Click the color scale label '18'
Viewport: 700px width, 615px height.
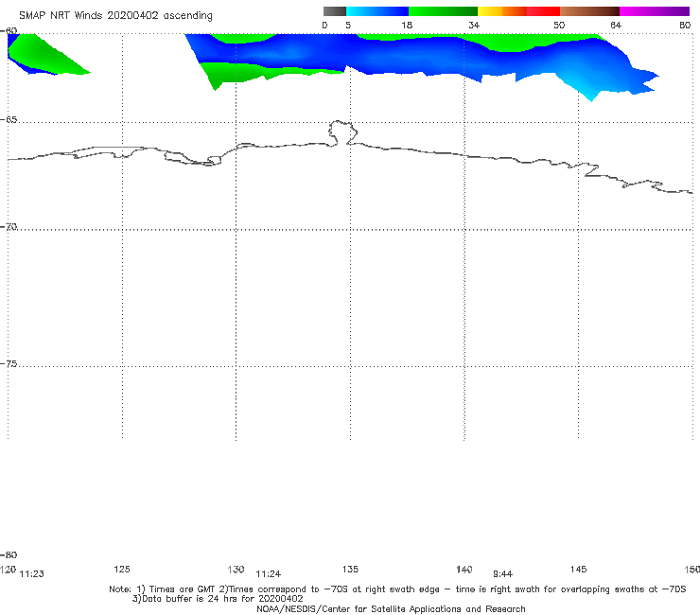407,25
